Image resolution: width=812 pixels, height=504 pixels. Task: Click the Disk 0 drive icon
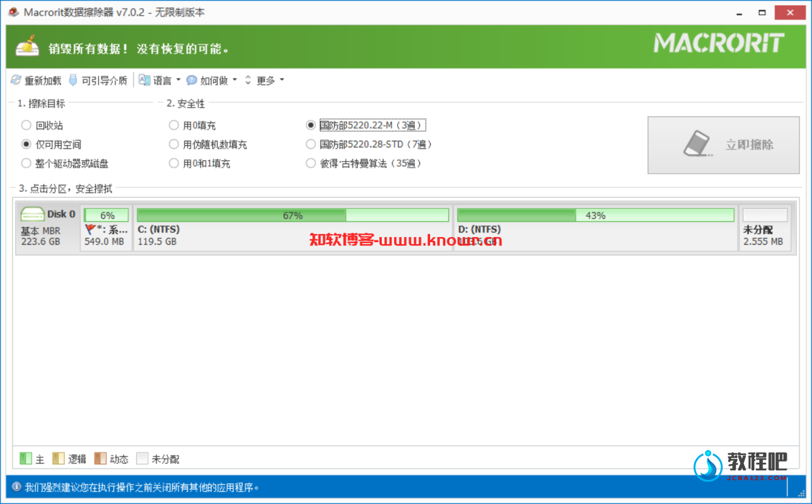coord(32,214)
